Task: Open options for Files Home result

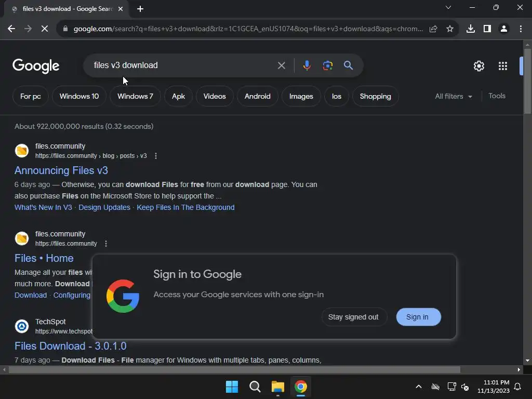Action: (106, 244)
